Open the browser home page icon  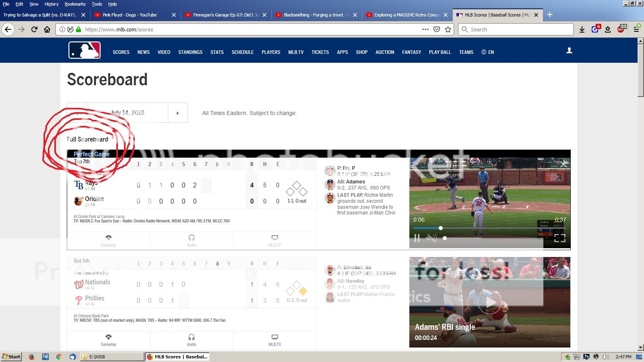click(x=47, y=29)
